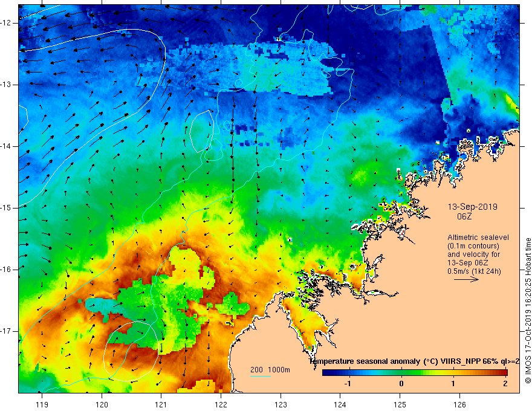The image size is (532, 411).
Task: Click the velocity reference arrow in the legend
Action: (x=466, y=279)
